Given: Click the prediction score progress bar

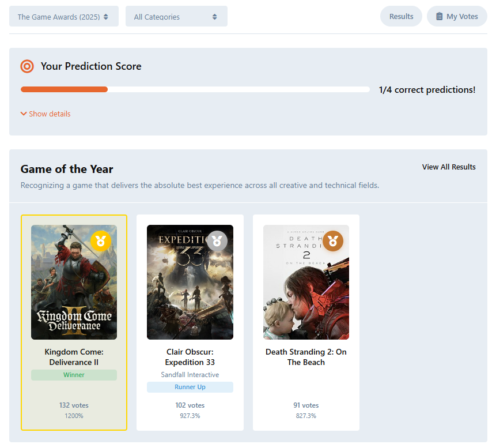Looking at the screenshot, I should (x=195, y=89).
